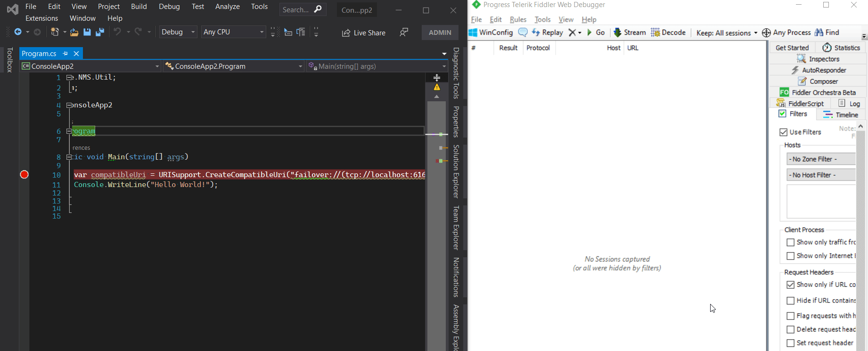Open the No Host Filter dropdown

821,175
